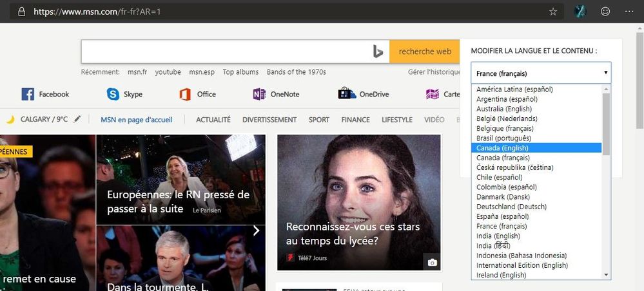Click the browser address bar URL
This screenshot has width=644, height=291.
point(97,12)
